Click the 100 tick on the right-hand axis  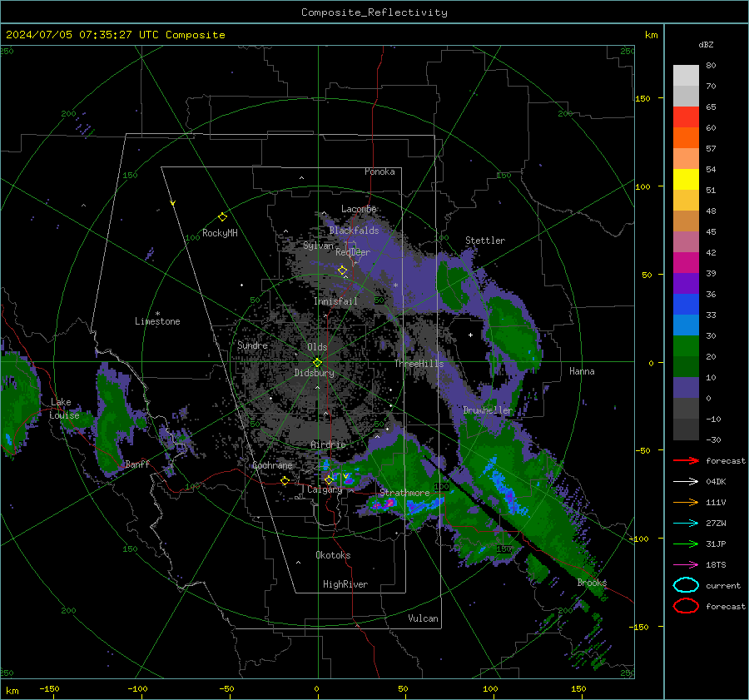point(642,186)
